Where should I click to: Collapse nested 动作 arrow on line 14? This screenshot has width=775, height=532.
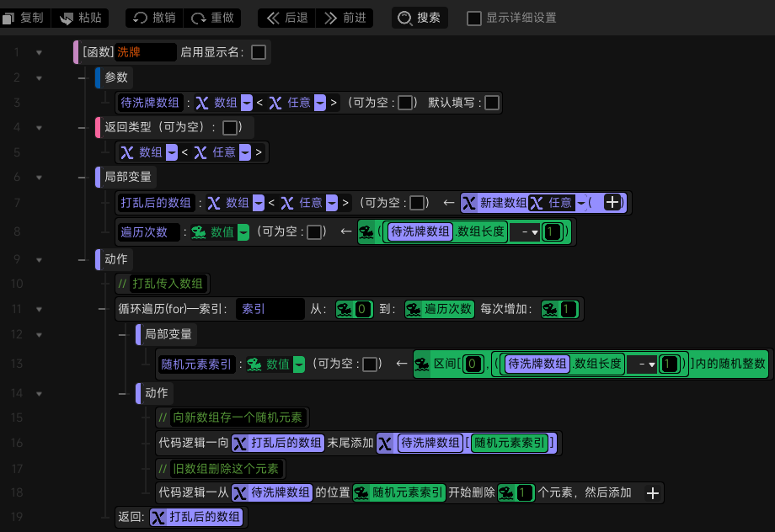pyautogui.click(x=39, y=394)
